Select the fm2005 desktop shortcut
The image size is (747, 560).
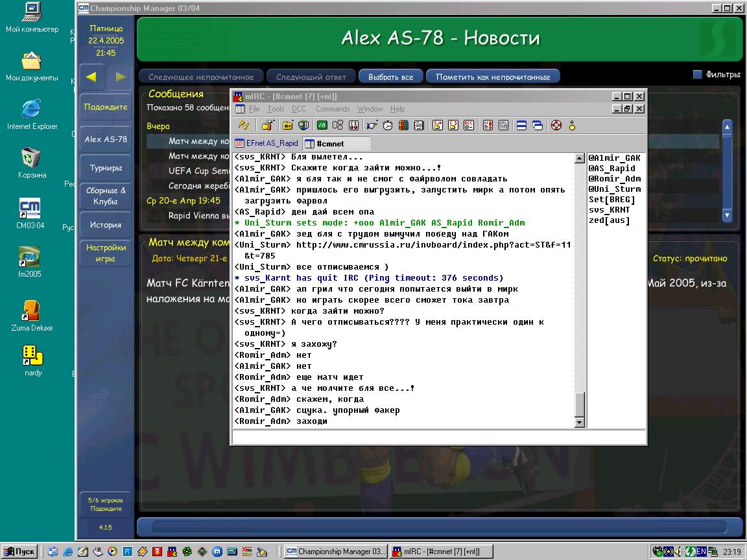pyautogui.click(x=30, y=262)
